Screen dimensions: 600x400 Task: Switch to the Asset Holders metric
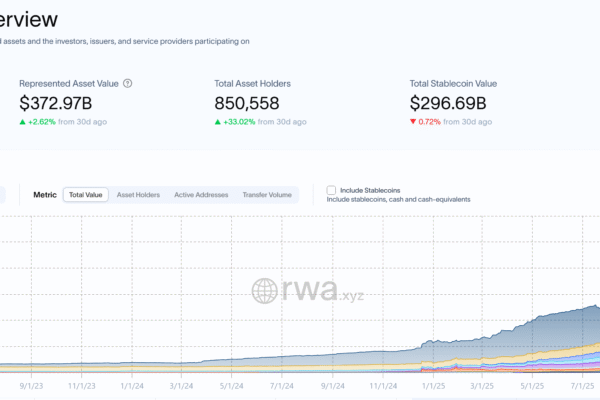pyautogui.click(x=138, y=195)
